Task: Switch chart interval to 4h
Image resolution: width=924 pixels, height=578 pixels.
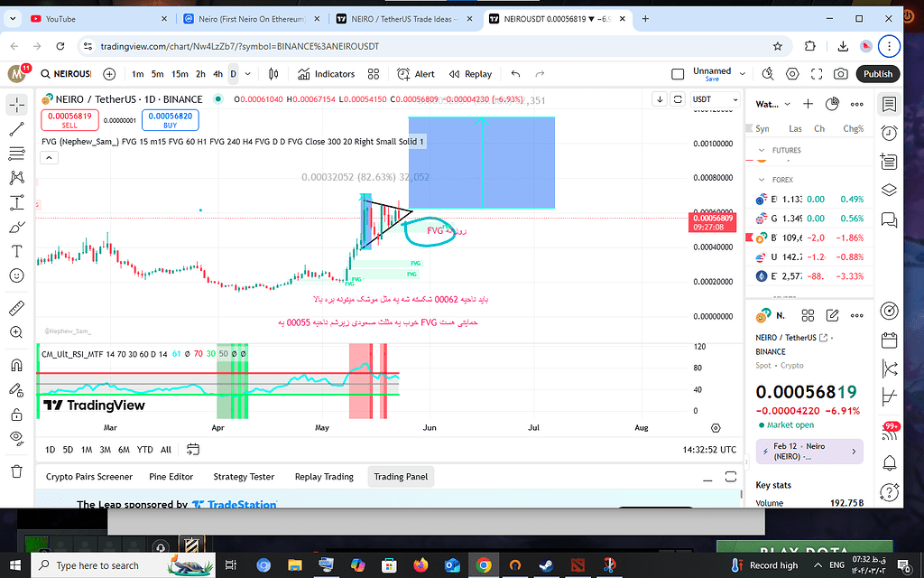Action: click(x=217, y=74)
